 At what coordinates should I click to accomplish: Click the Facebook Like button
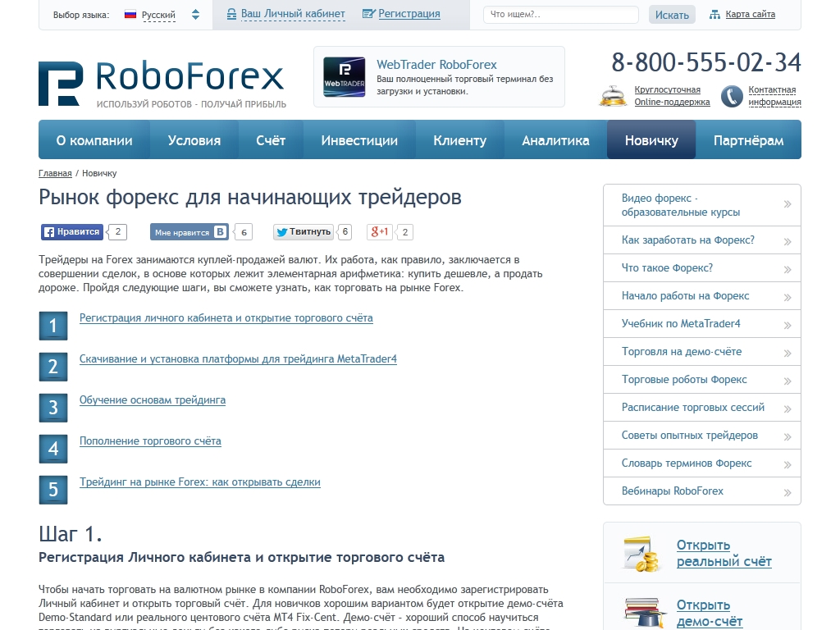[72, 232]
